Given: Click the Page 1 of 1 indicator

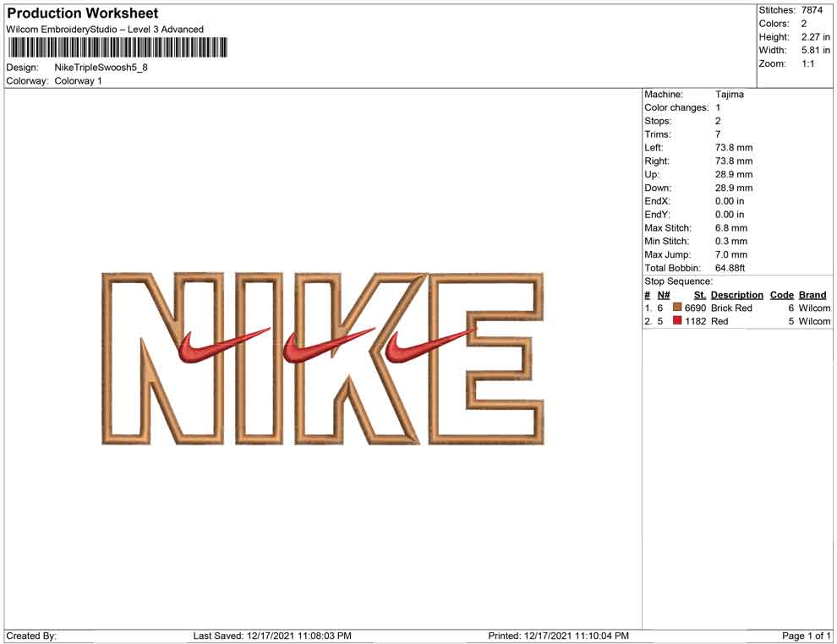Looking at the screenshot, I should coord(807,636).
